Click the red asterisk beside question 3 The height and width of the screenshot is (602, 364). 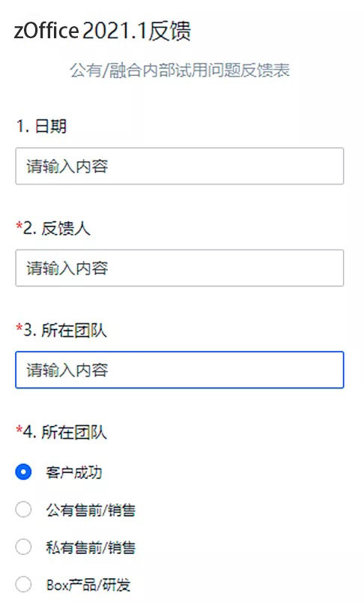tap(19, 328)
